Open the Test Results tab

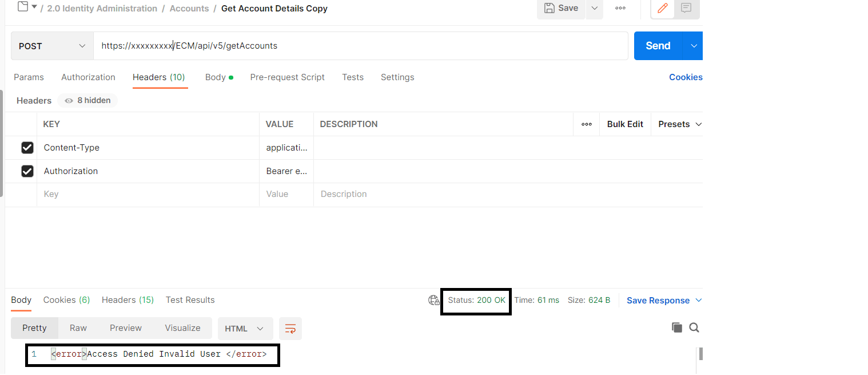[190, 300]
